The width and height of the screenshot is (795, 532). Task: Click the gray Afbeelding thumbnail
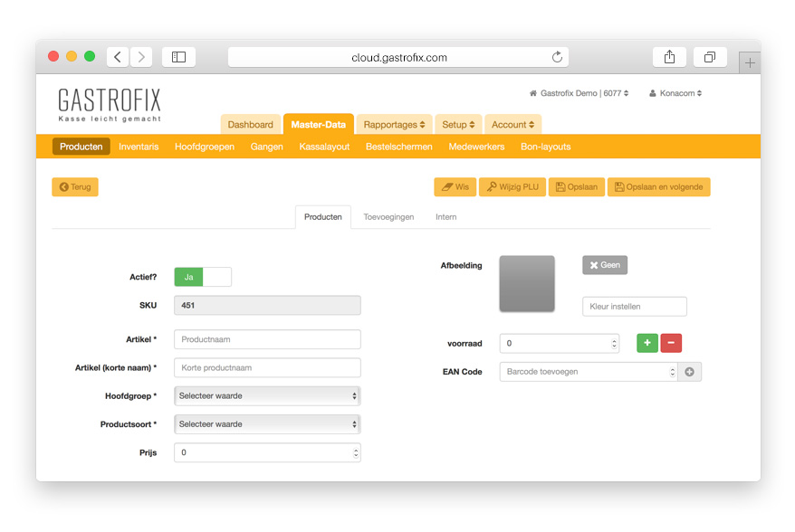pyautogui.click(x=527, y=284)
